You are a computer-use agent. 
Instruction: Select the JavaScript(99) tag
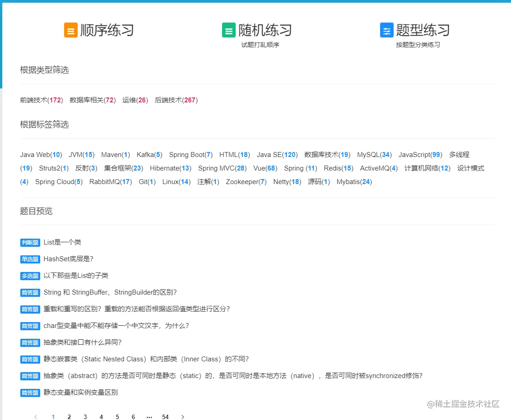(420, 154)
